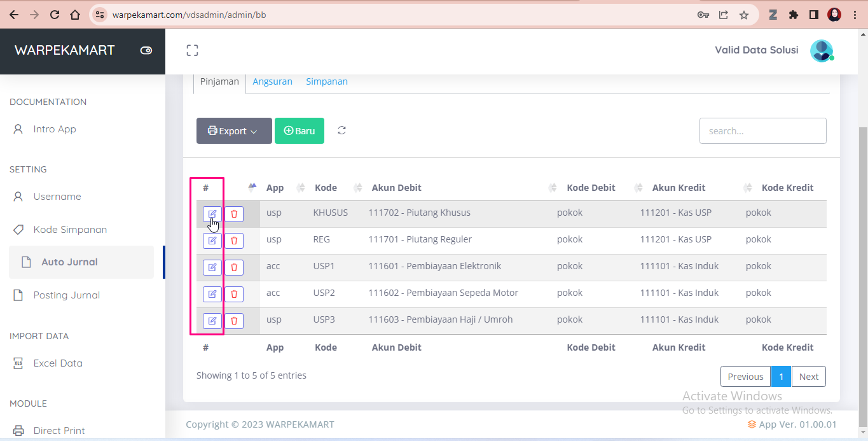
Task: Click the Valid Data Solusi username
Action: (x=756, y=50)
